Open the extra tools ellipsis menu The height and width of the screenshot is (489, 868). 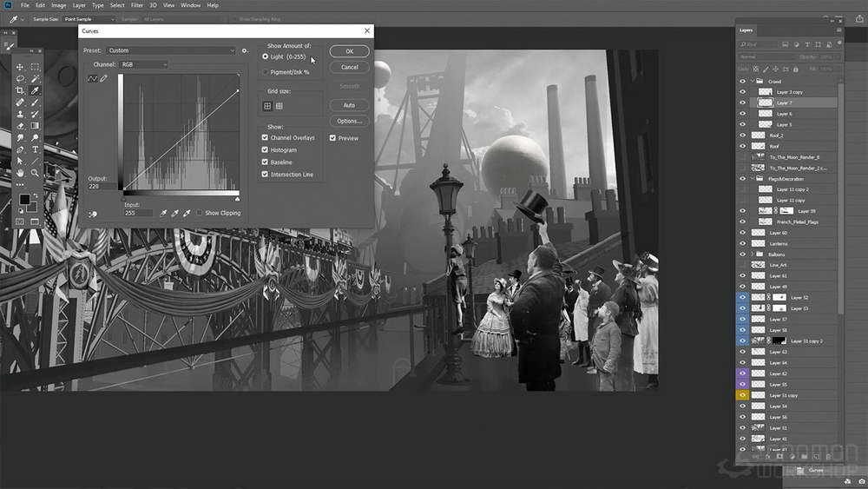coord(20,184)
